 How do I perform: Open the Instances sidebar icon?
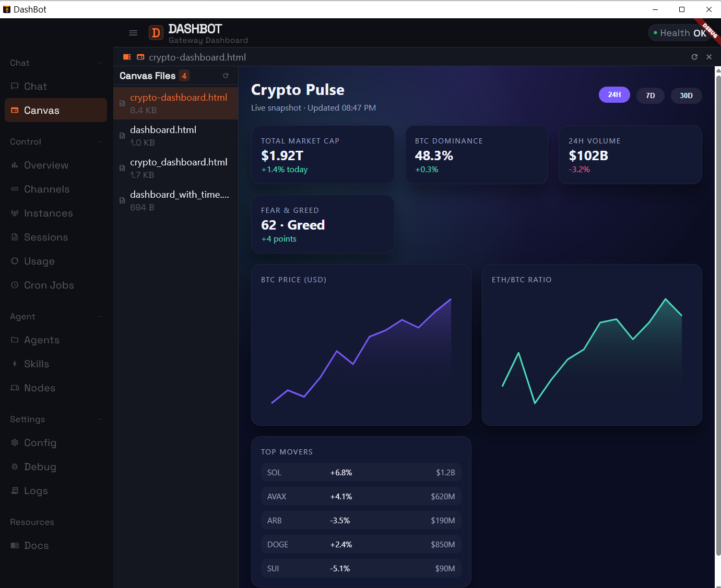pyautogui.click(x=15, y=213)
